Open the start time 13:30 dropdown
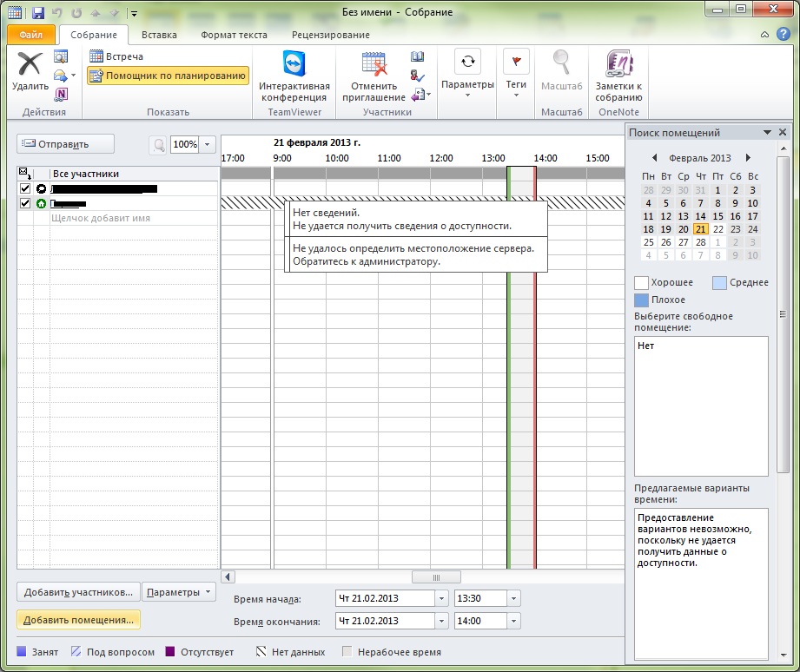 (x=513, y=598)
